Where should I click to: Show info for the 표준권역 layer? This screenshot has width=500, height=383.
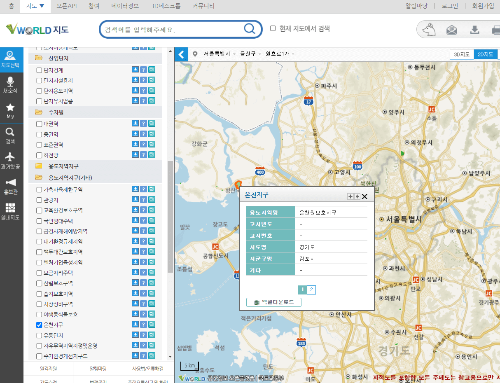point(143,144)
